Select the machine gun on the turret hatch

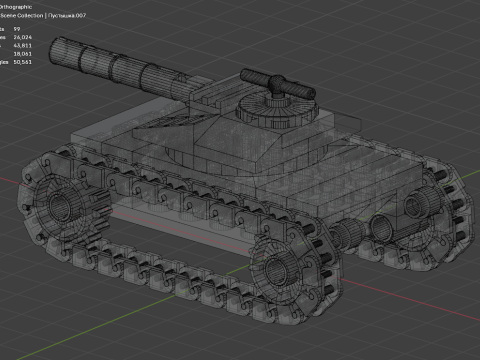pyautogui.click(x=277, y=83)
